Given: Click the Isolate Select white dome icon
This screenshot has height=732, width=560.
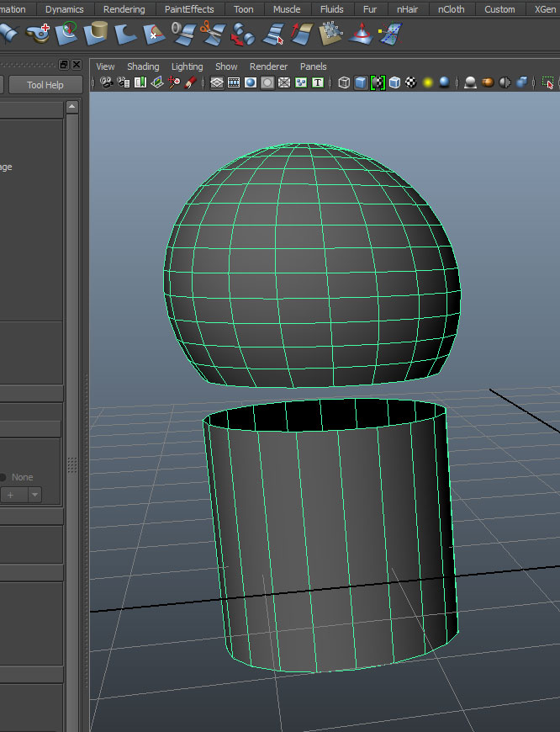Looking at the screenshot, I should point(470,82).
